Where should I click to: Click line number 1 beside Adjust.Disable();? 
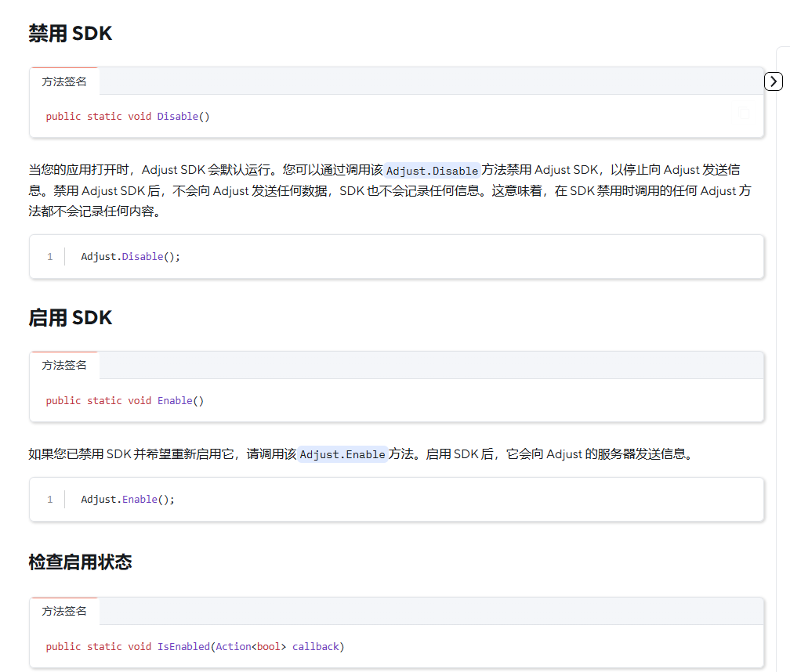tap(50, 257)
